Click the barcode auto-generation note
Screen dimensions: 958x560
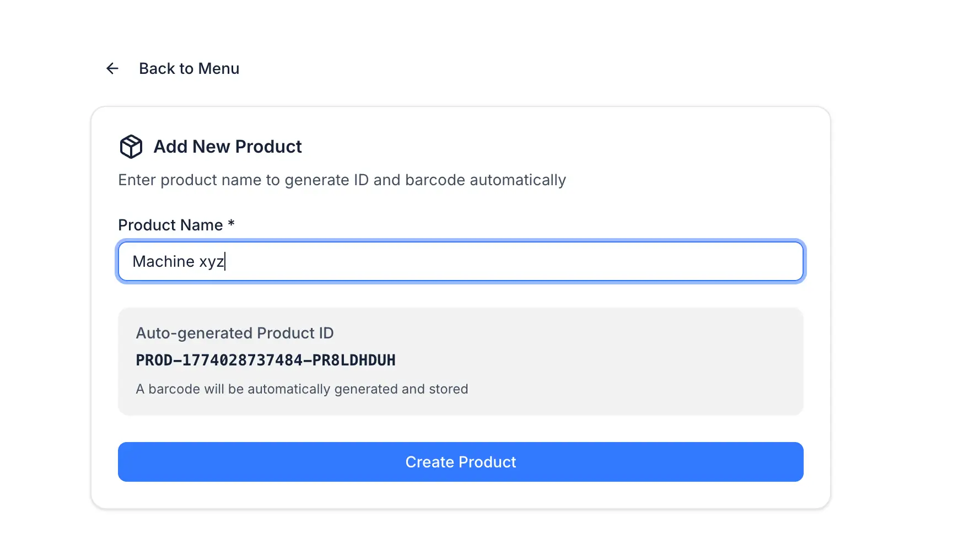[302, 389]
